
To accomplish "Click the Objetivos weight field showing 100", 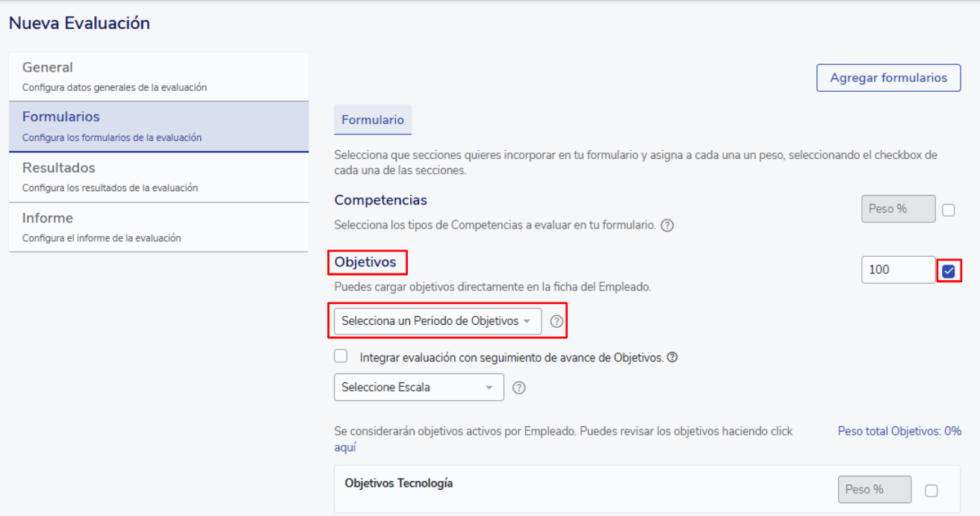I will (898, 270).
